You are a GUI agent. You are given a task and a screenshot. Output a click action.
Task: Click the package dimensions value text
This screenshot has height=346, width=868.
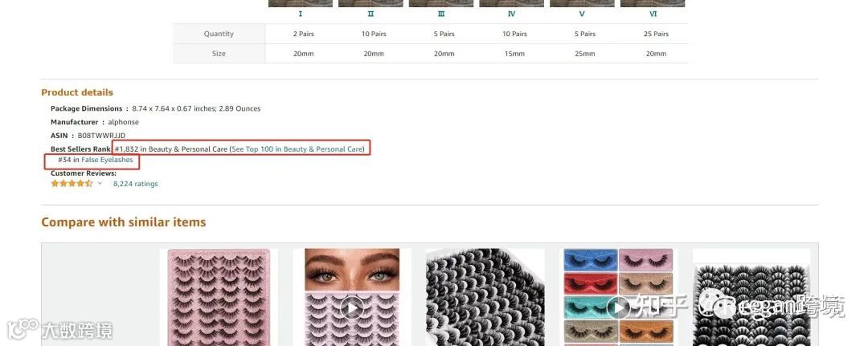pyautogui.click(x=196, y=109)
